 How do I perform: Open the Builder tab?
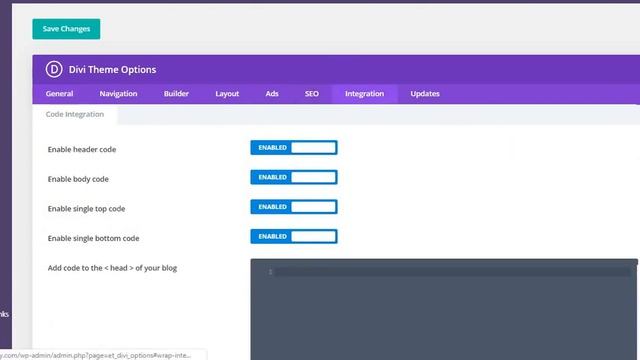click(x=176, y=94)
